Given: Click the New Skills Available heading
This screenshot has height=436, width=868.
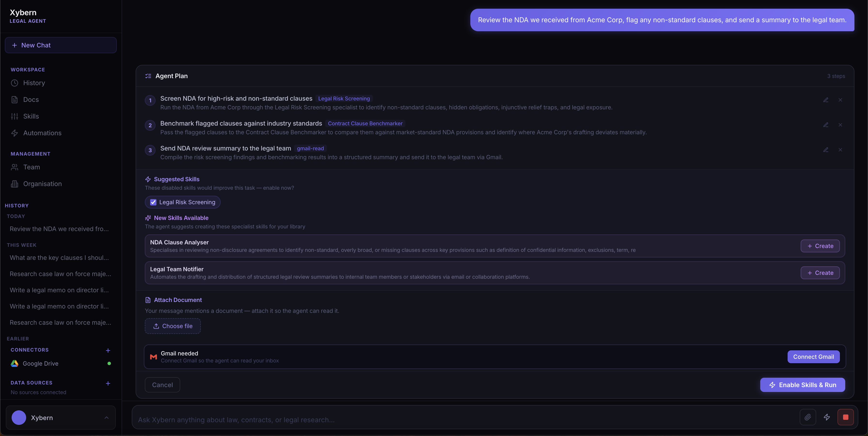Looking at the screenshot, I should (181, 218).
